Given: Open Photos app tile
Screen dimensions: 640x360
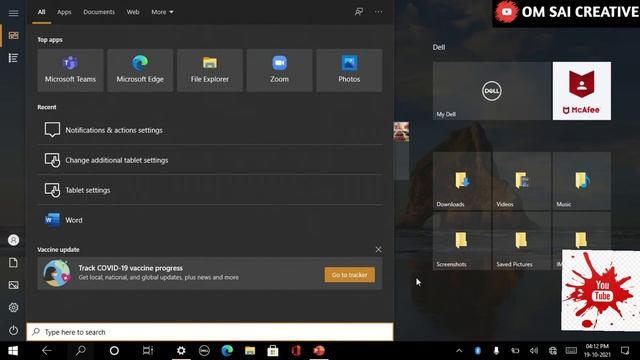Looking at the screenshot, I should coord(349,70).
